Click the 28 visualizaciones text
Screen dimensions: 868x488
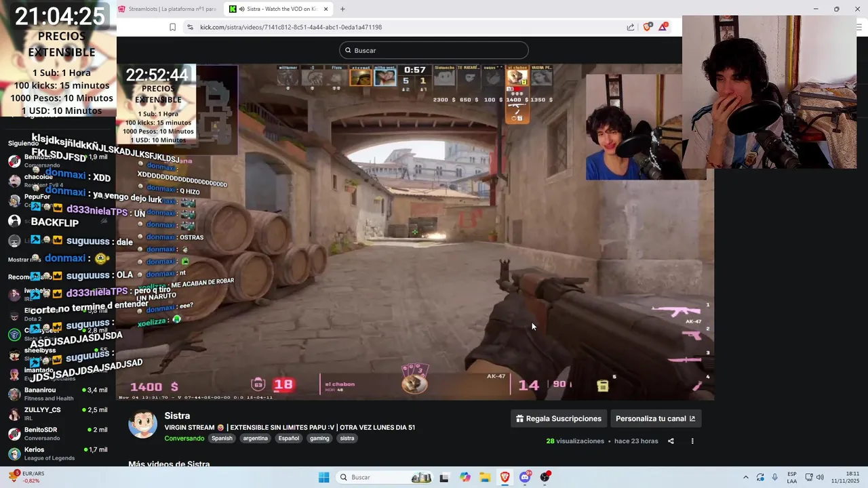click(x=575, y=441)
